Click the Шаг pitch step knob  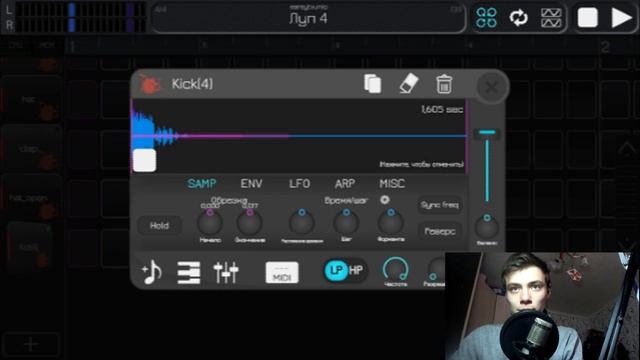(x=346, y=222)
